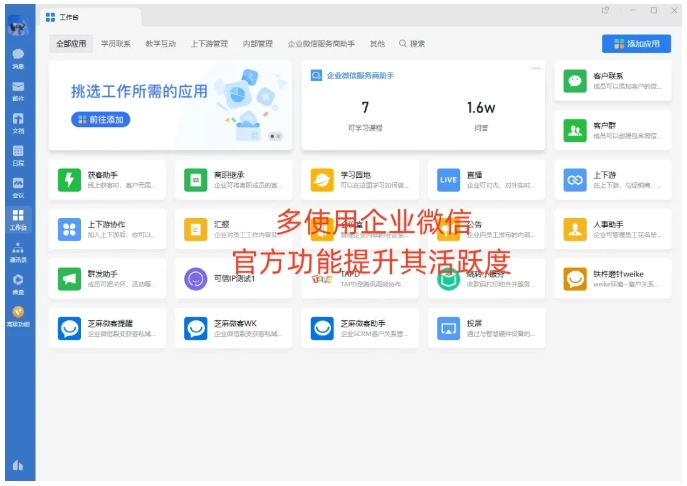Open the 人事助手 HR app
Screen dimensions: 687x486
point(613,229)
